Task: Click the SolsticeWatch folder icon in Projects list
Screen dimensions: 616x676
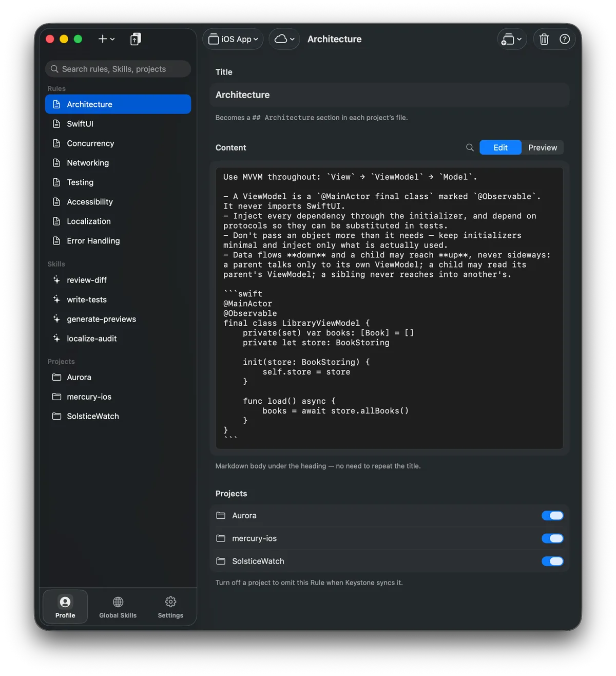Action: click(x=221, y=561)
